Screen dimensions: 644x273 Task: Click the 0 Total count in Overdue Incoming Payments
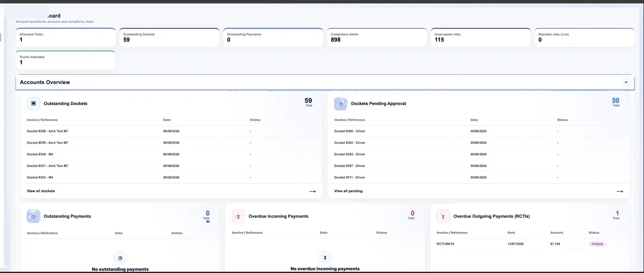coord(411,215)
